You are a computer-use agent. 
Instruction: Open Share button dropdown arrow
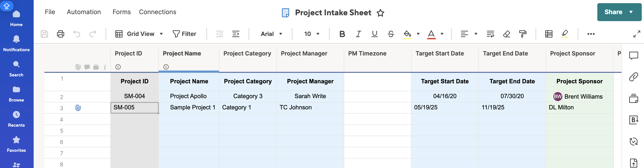631,12
